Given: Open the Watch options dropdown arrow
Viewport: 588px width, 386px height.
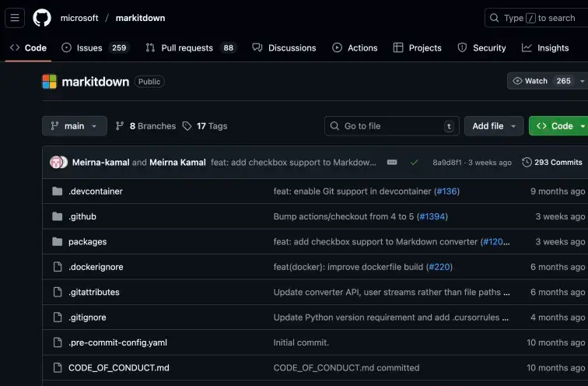Looking at the screenshot, I should [x=582, y=81].
